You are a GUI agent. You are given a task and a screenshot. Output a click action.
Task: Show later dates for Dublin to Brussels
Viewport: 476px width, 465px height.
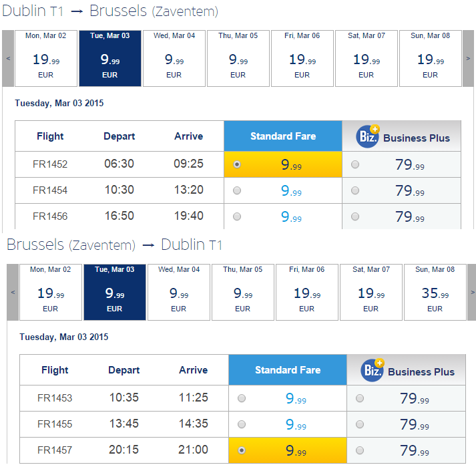click(x=468, y=58)
